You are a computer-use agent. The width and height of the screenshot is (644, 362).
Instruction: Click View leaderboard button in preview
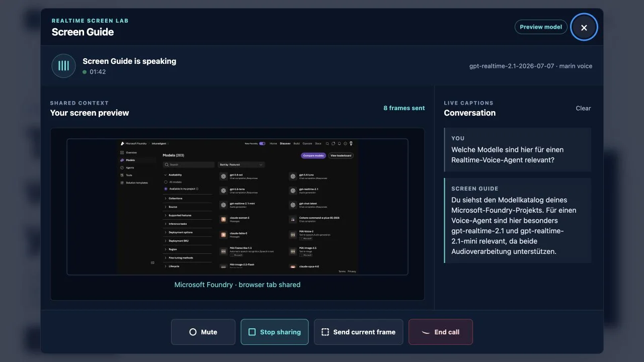[x=341, y=156]
